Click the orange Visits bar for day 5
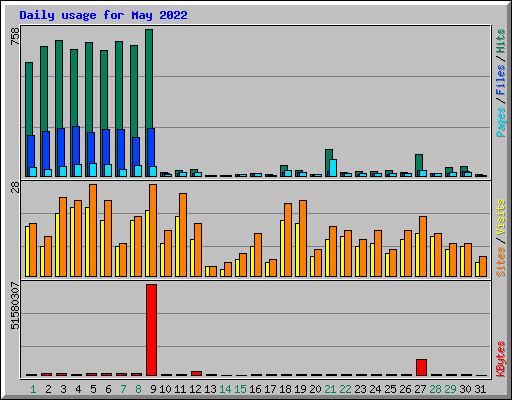The width and height of the screenshot is (512, 400). (93, 230)
